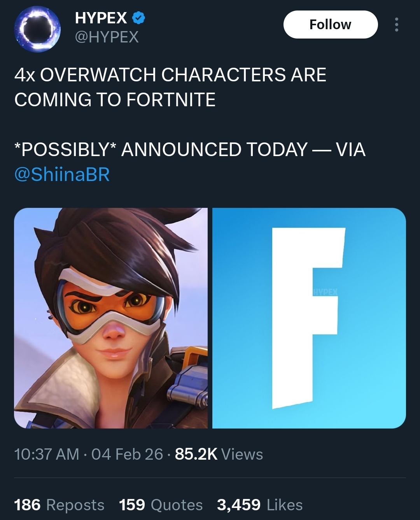Visit the @HYPEX handle
This screenshot has height=520, width=420.
tap(107, 37)
